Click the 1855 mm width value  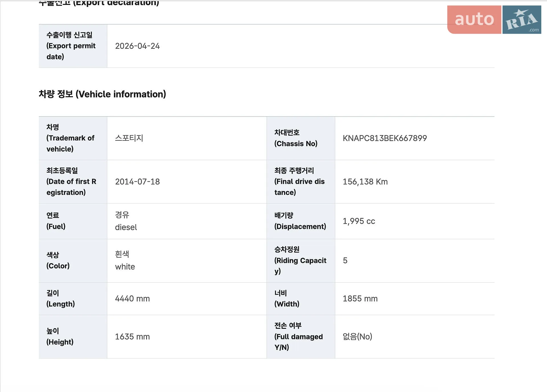click(x=360, y=299)
